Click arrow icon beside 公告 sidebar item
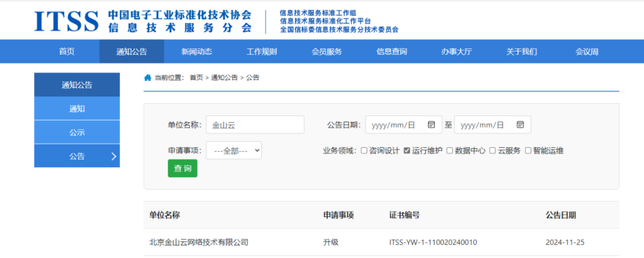The height and width of the screenshot is (258, 644). (x=113, y=157)
